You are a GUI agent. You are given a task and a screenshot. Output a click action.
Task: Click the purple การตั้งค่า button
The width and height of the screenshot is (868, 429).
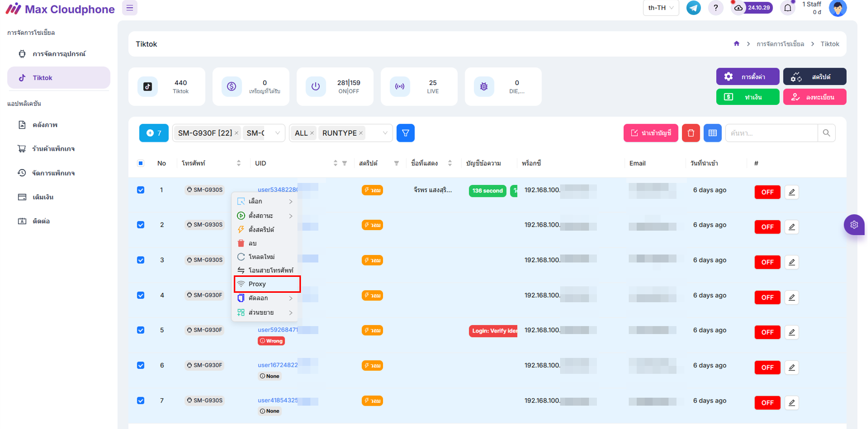point(748,77)
